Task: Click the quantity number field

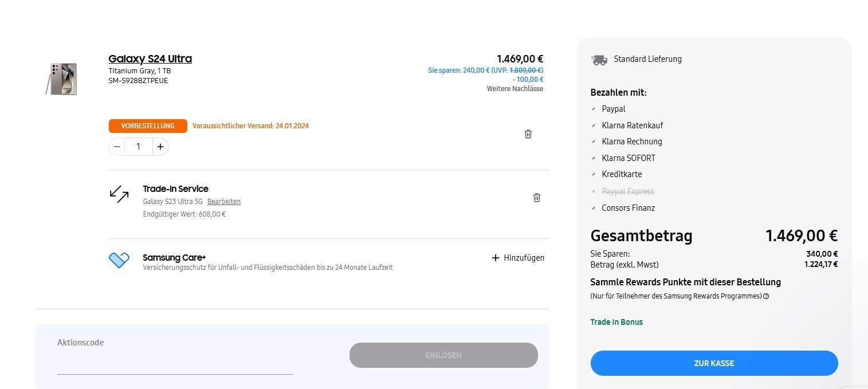Action: (x=138, y=147)
